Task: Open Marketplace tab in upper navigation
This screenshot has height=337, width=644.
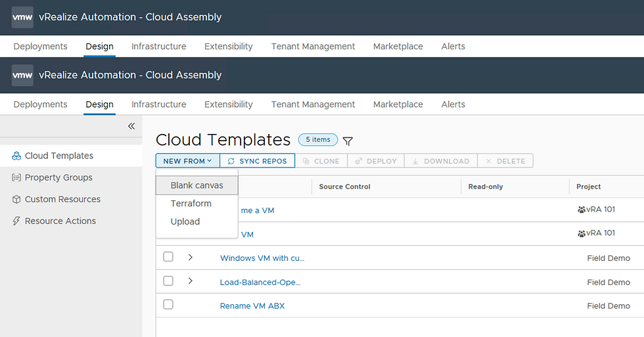Action: pyautogui.click(x=398, y=47)
